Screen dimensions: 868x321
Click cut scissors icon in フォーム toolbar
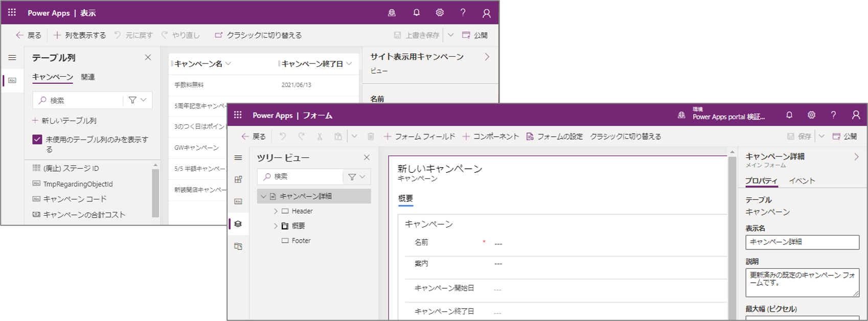point(319,136)
